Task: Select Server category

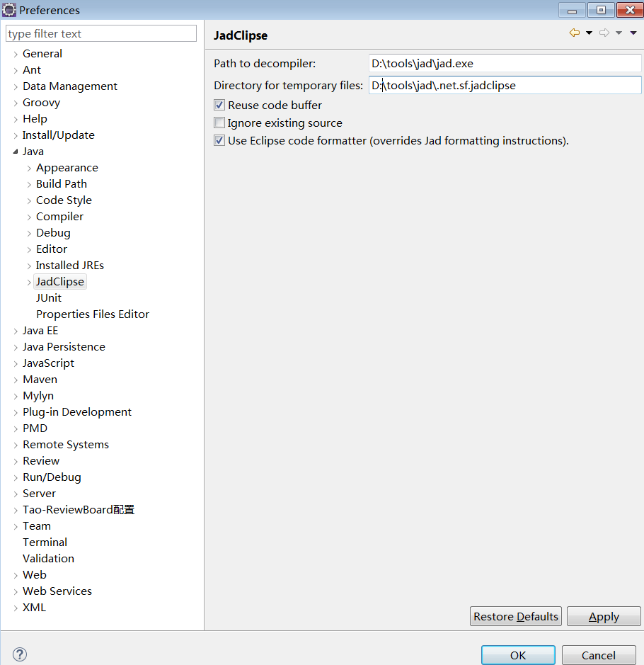Action: tap(39, 493)
